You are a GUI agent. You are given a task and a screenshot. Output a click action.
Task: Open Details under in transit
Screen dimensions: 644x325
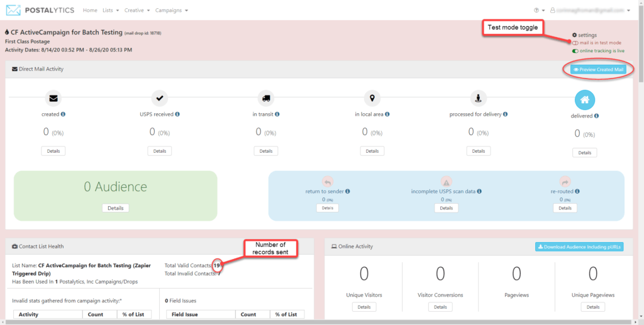pos(266,151)
